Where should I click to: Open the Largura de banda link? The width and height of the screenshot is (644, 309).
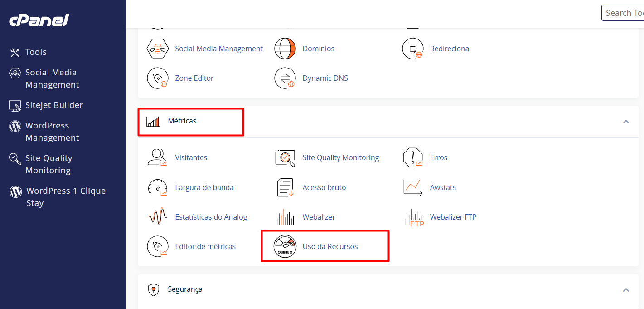204,187
